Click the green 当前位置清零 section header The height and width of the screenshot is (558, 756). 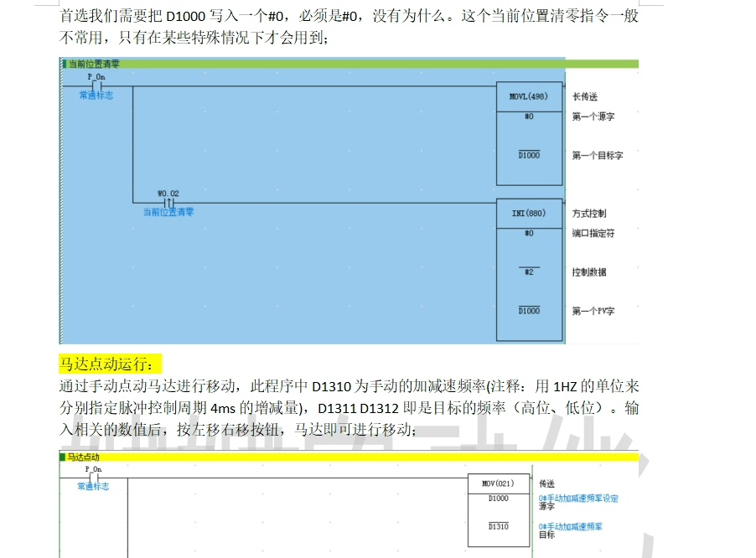point(349,64)
